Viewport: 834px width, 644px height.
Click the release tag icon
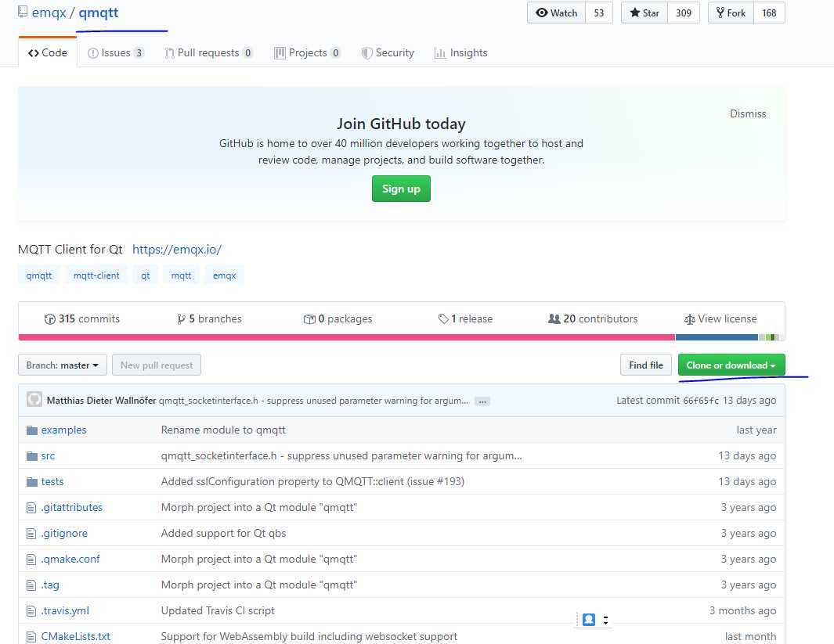[443, 318]
